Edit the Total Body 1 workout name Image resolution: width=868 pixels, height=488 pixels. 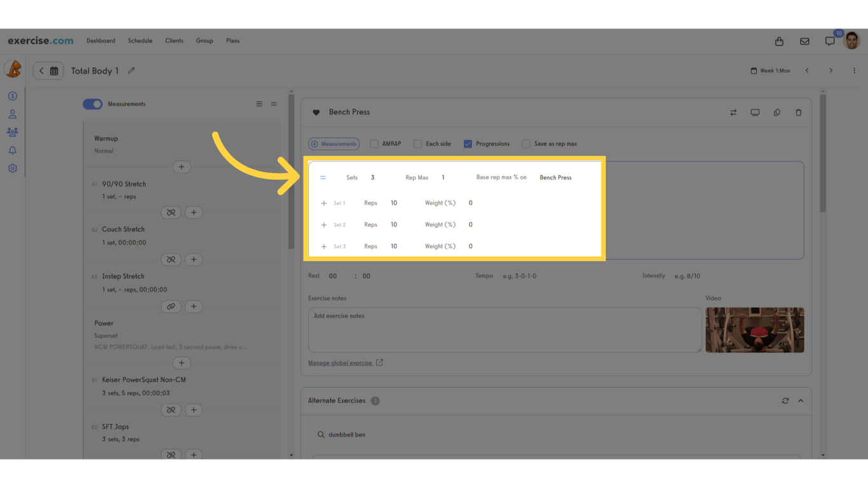132,71
